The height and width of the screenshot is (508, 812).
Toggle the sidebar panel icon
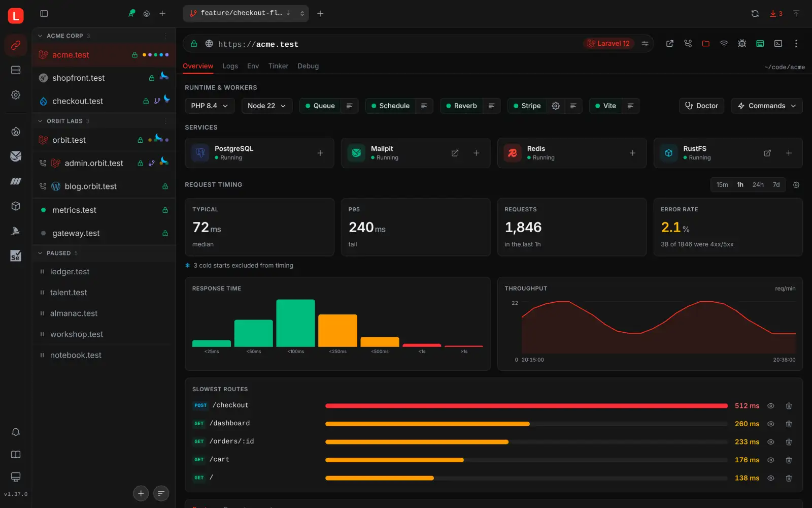(44, 14)
